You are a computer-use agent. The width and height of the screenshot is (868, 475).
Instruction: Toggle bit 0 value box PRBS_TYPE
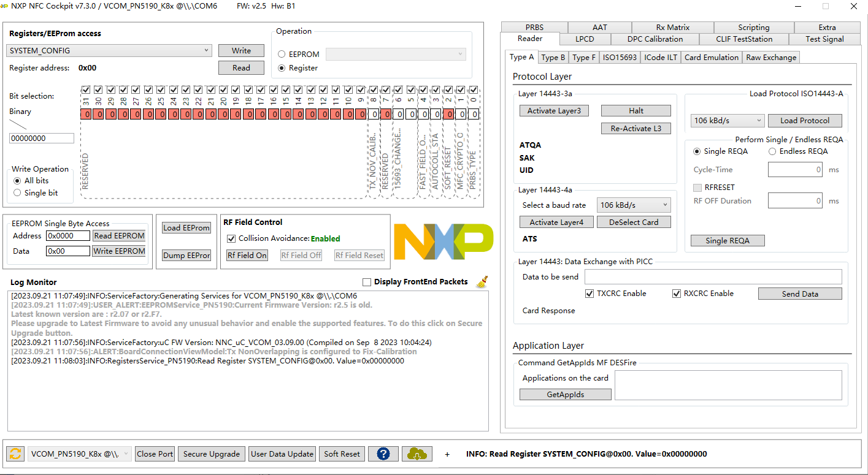point(474,114)
